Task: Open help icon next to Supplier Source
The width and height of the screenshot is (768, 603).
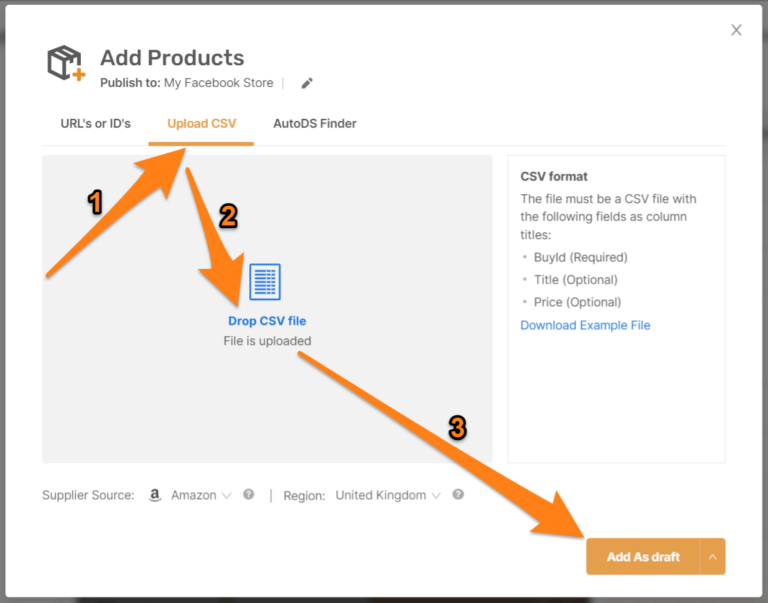Action: point(249,494)
